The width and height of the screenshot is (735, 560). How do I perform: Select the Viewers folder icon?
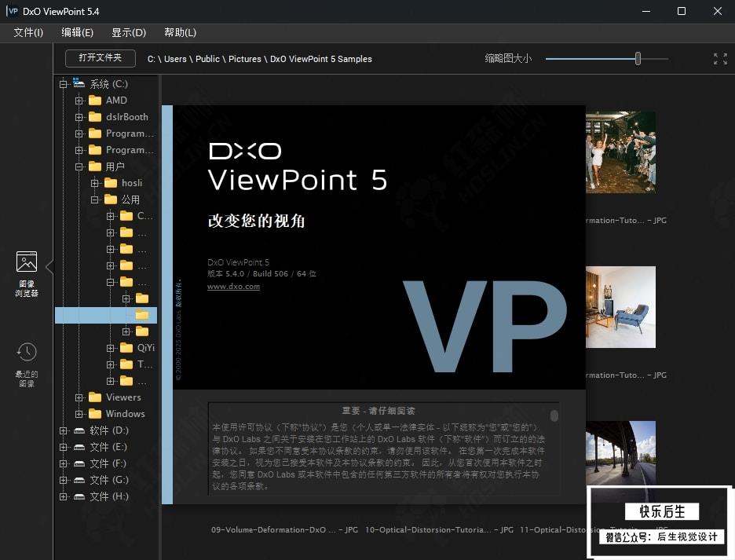click(95, 397)
